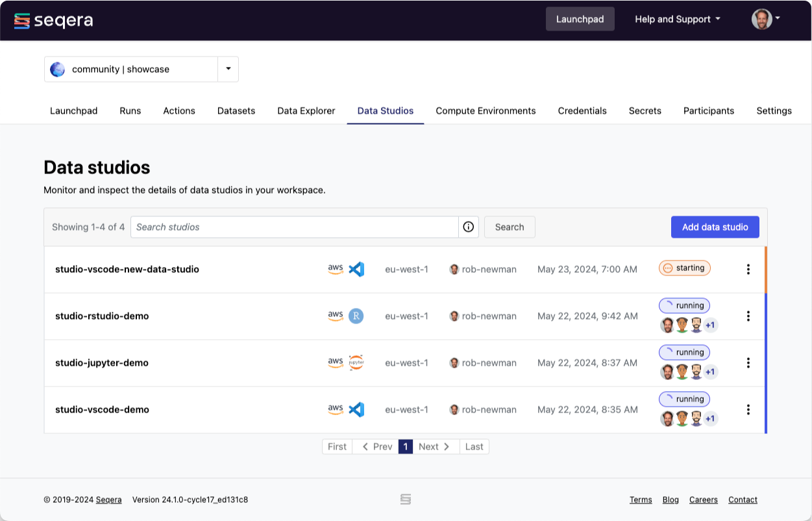Image resolution: width=812 pixels, height=521 pixels.
Task: Focus the Search studios input field
Action: (294, 227)
